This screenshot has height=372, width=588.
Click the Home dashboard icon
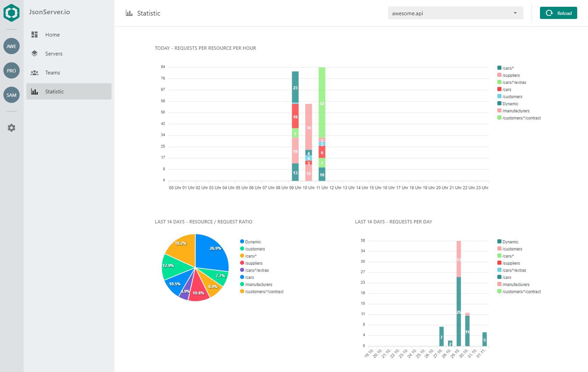[x=34, y=35]
